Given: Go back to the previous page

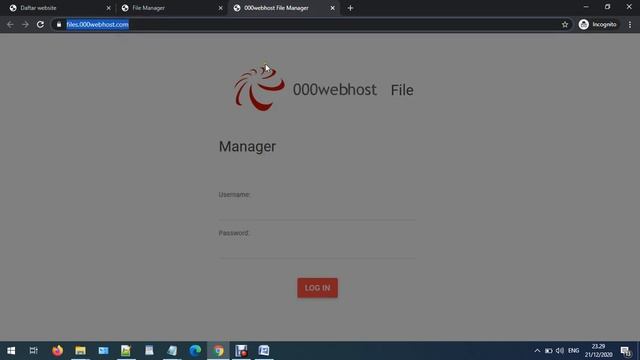Looking at the screenshot, I should point(10,24).
